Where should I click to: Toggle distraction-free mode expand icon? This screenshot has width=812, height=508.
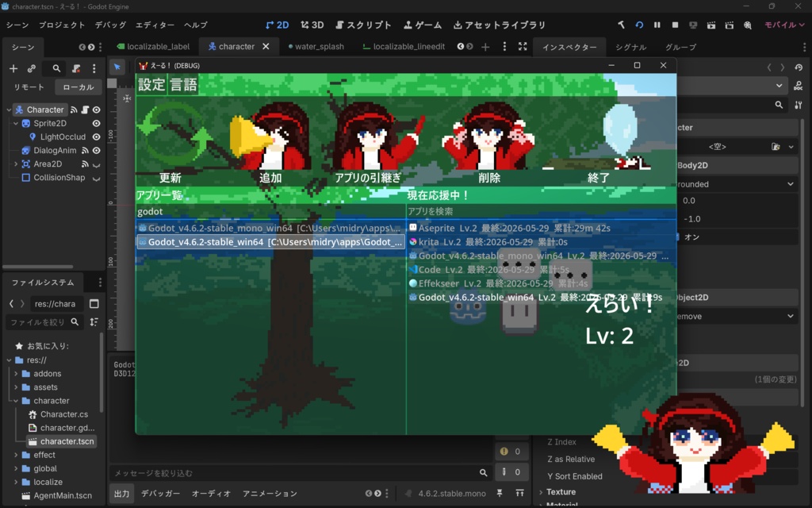tap(523, 47)
